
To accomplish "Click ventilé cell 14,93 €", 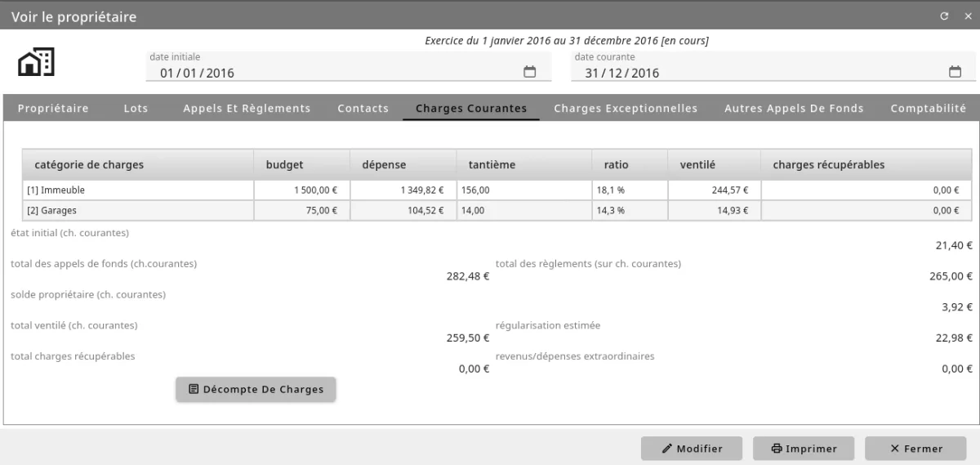I will click(x=714, y=210).
